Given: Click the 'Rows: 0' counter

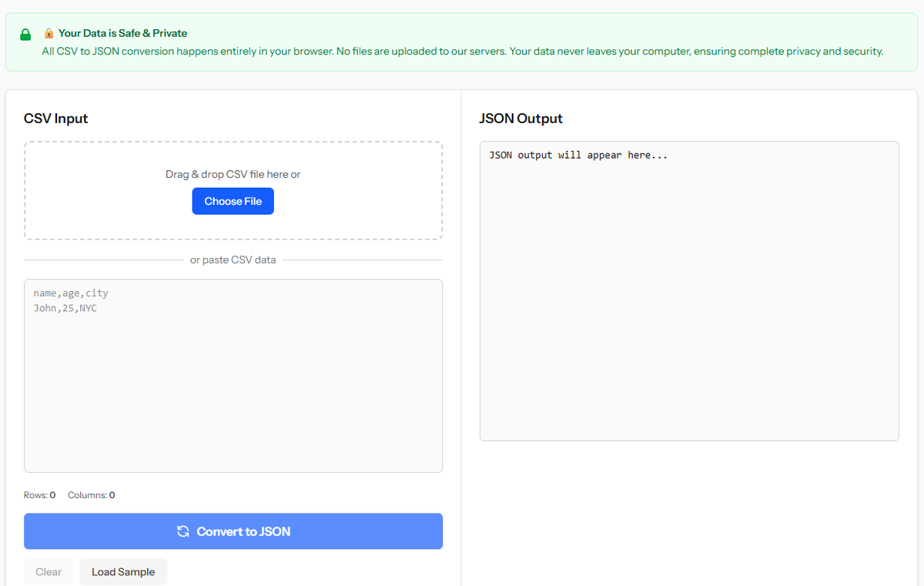Looking at the screenshot, I should tap(40, 495).
